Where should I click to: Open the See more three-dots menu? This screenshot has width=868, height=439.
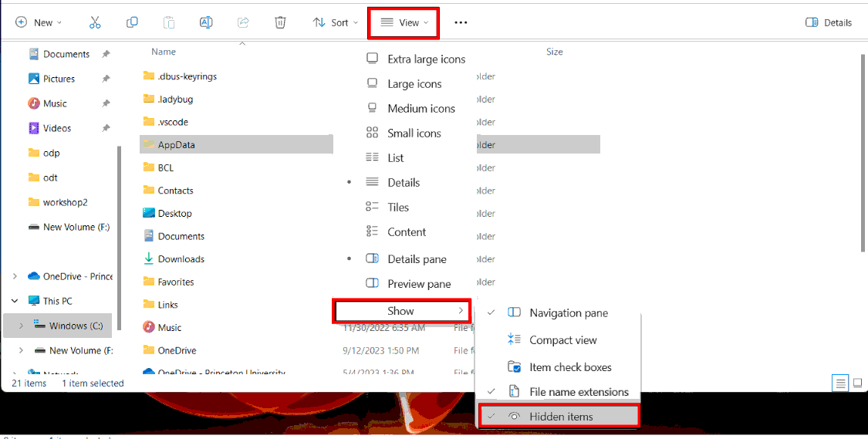[461, 22]
